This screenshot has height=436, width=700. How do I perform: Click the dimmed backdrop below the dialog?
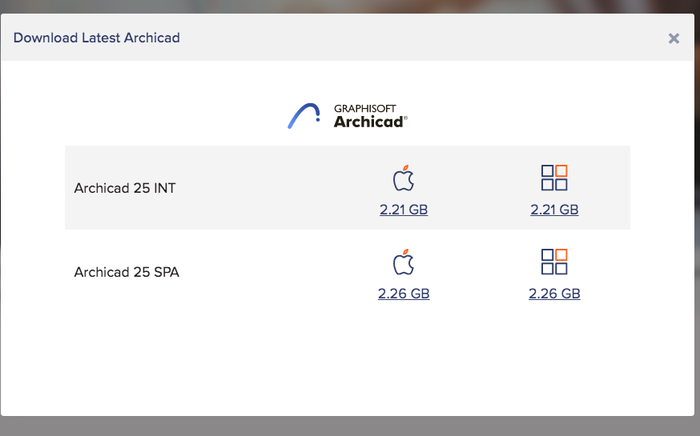click(350, 426)
